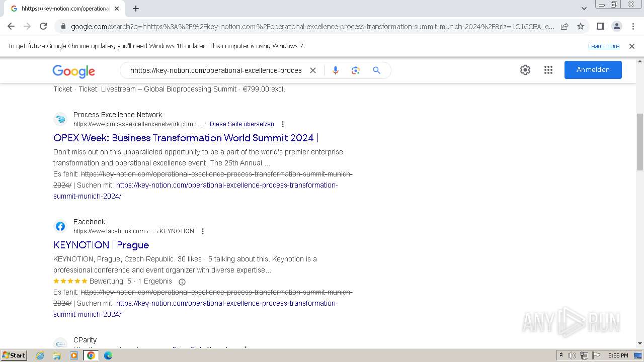
Task: Open Internet Explorer from the taskbar
Action: [x=40, y=355]
